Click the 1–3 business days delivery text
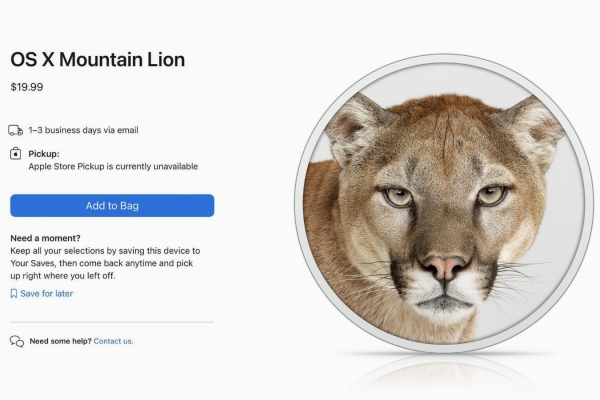Screen dimensions: 600x400 [83, 130]
